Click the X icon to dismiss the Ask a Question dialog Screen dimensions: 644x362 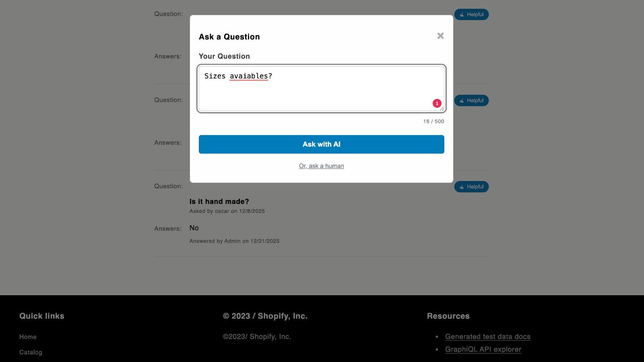440,36
